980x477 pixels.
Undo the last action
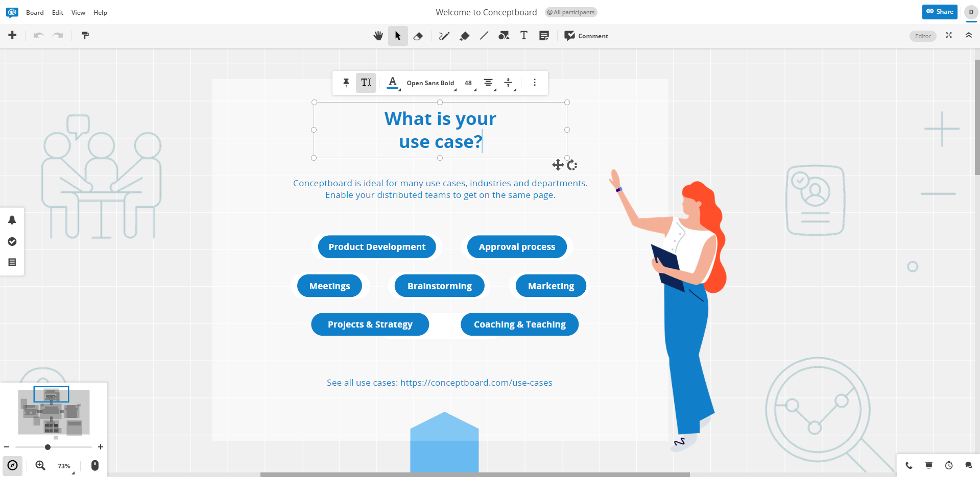point(39,35)
